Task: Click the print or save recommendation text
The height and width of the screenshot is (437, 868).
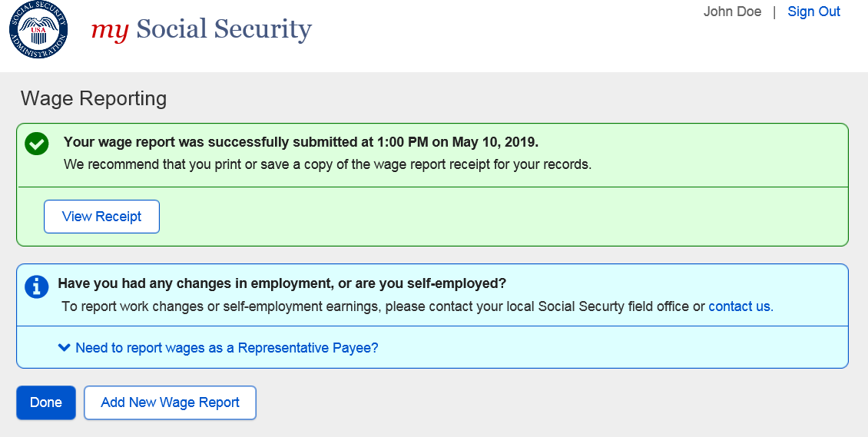Action: point(327,164)
